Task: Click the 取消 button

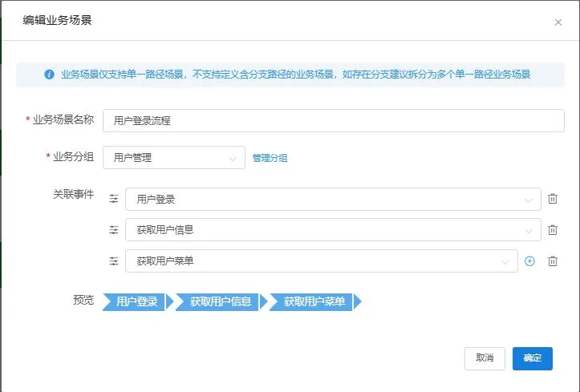Action: pyautogui.click(x=485, y=358)
